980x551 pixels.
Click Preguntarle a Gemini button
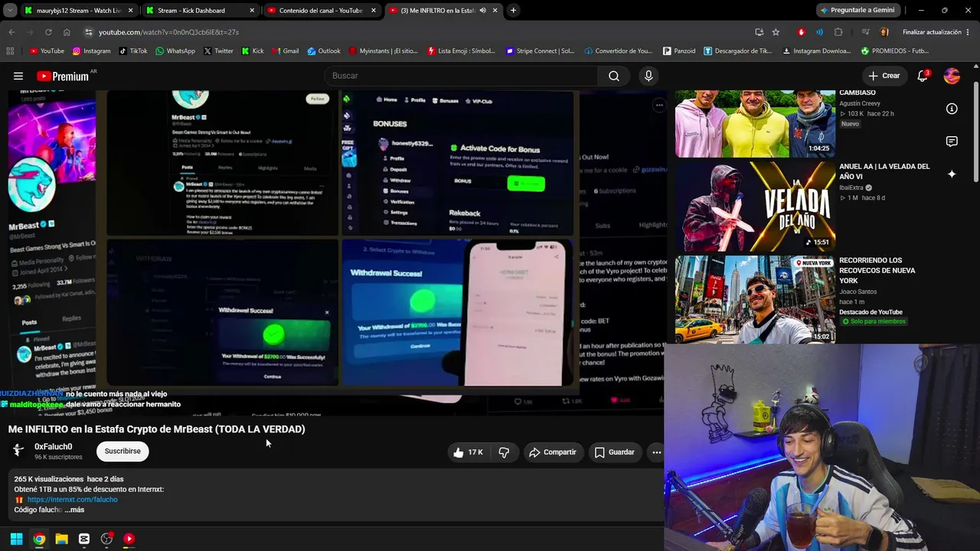pyautogui.click(x=857, y=11)
